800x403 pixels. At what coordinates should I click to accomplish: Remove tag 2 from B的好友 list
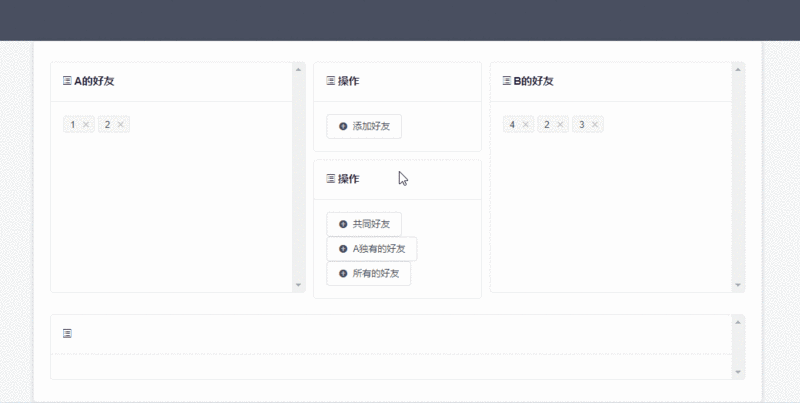coord(560,124)
